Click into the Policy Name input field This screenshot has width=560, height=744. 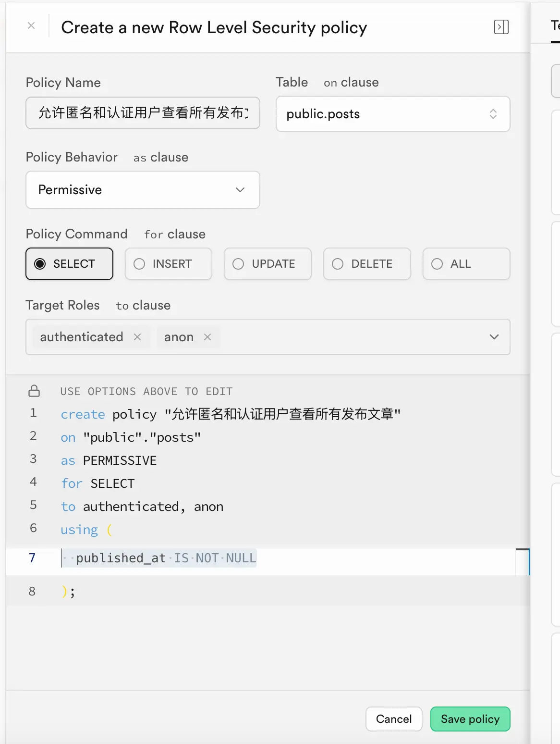click(x=143, y=113)
